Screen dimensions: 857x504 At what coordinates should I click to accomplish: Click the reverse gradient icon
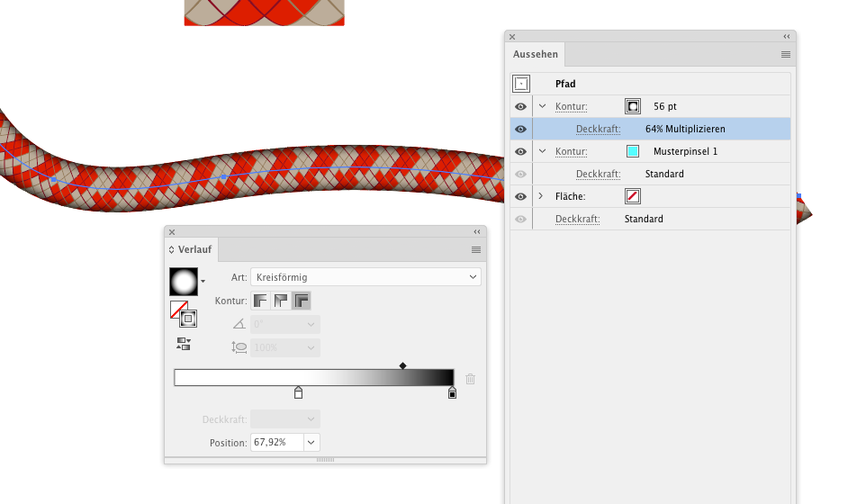pyautogui.click(x=184, y=344)
